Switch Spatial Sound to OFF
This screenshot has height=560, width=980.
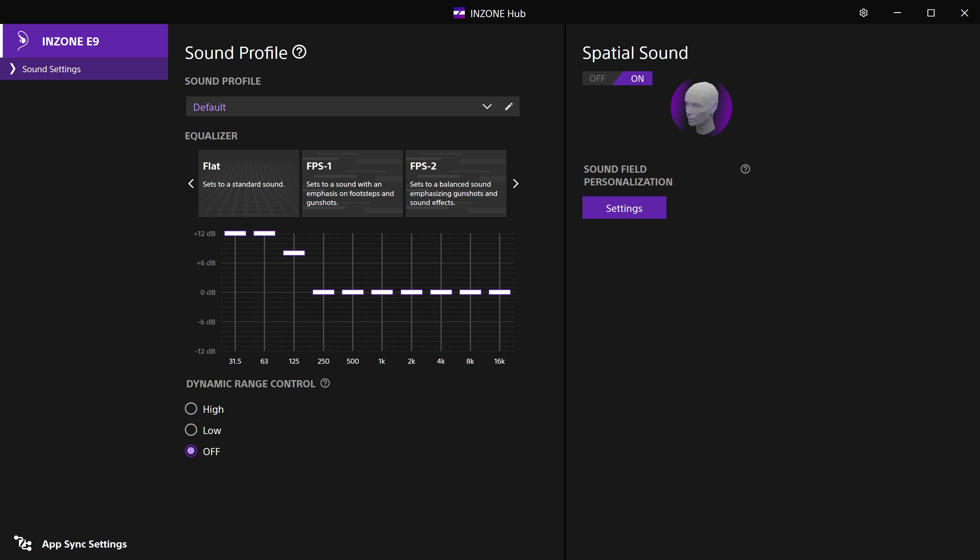pos(597,78)
